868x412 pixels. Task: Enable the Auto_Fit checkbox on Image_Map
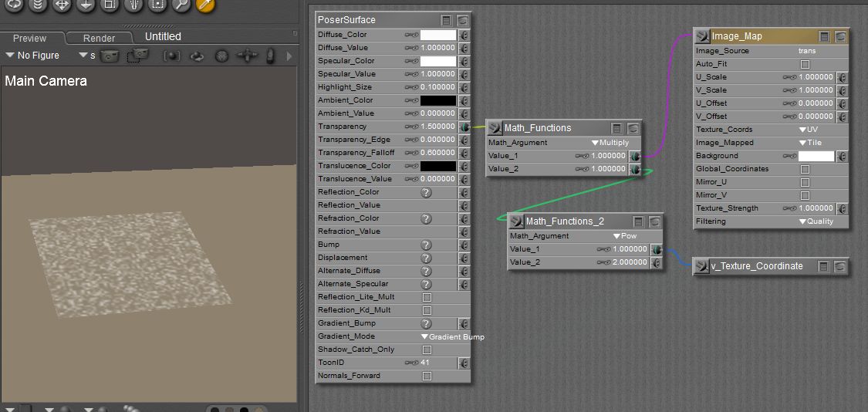tap(806, 64)
